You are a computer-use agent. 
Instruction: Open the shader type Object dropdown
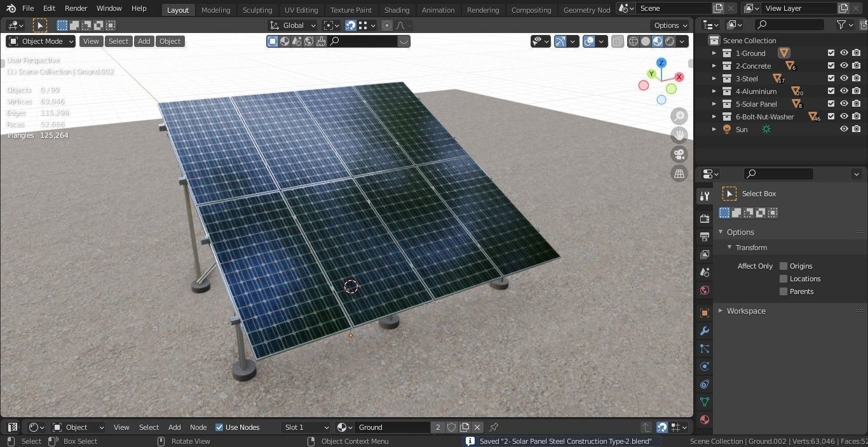[78, 427]
